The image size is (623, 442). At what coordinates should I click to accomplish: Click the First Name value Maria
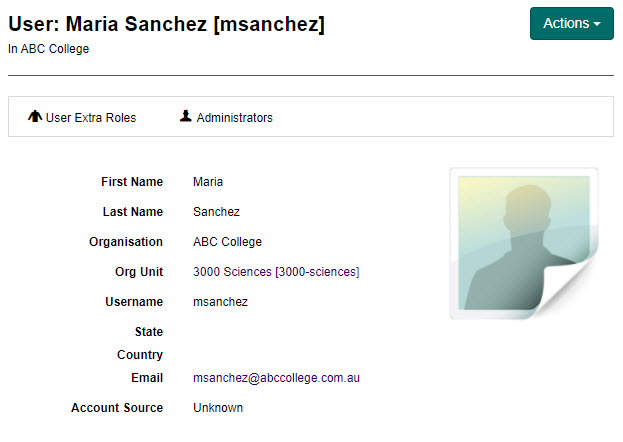208,182
